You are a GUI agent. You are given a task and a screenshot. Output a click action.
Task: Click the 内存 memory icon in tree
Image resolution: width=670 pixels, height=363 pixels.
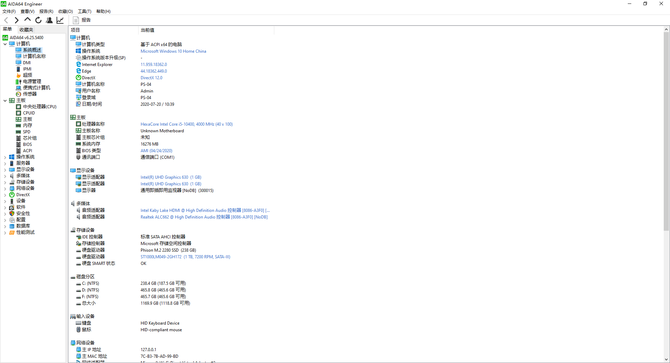coord(18,126)
